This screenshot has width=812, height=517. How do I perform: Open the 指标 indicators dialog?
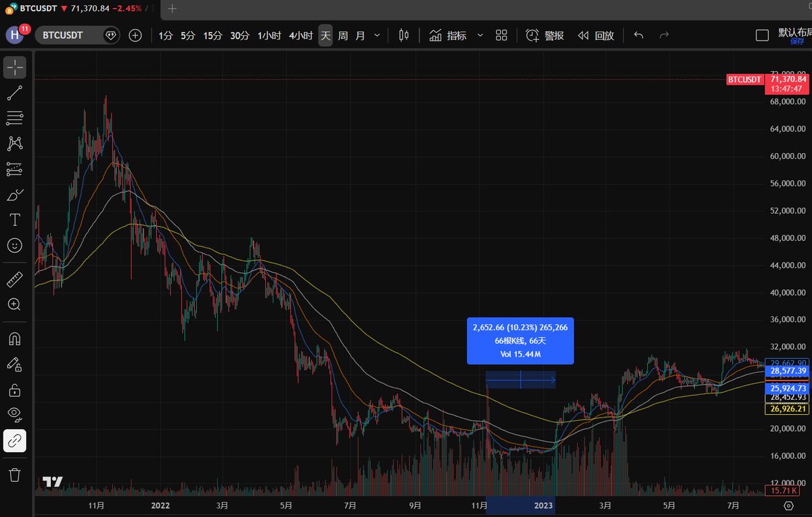click(x=448, y=35)
